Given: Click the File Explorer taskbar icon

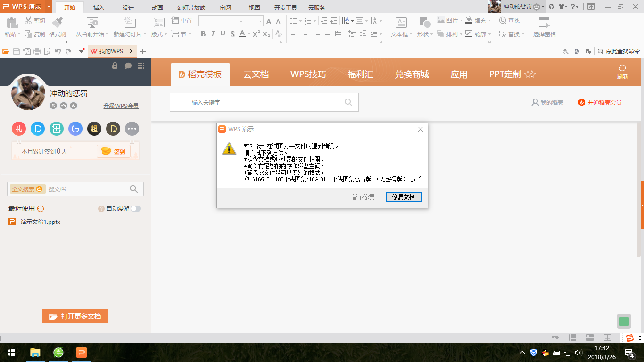Looking at the screenshot, I should tap(35, 352).
